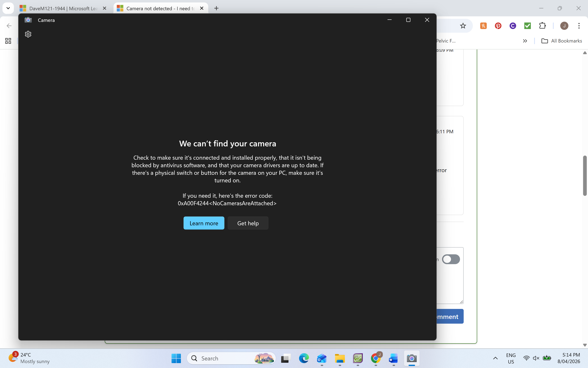Click the Pelvic F... bookmark

tap(446, 41)
